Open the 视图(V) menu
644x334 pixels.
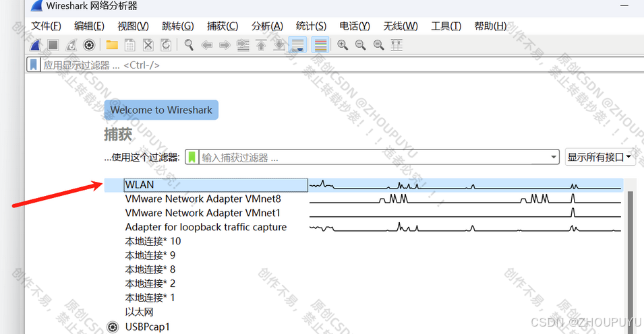pyautogui.click(x=133, y=26)
